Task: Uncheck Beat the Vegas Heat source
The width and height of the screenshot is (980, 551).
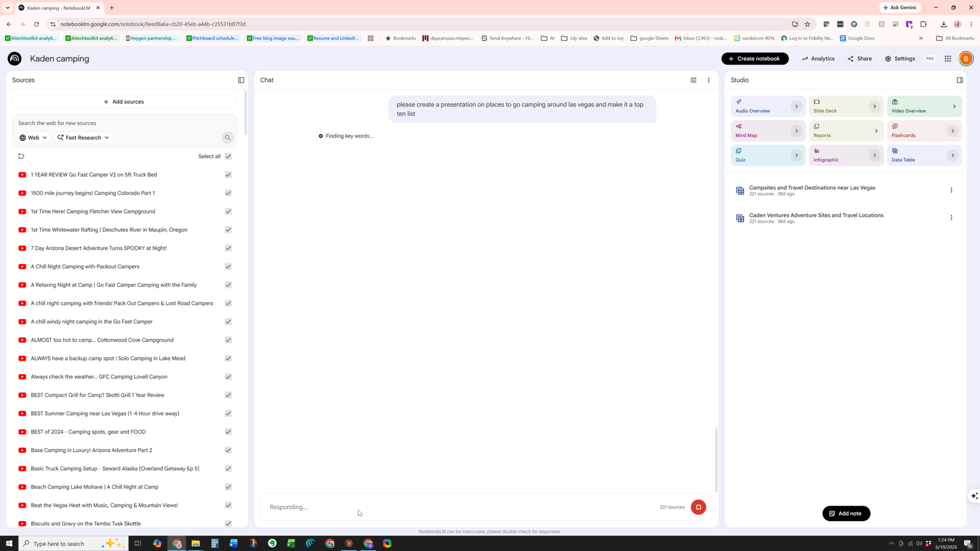Action: click(x=228, y=505)
